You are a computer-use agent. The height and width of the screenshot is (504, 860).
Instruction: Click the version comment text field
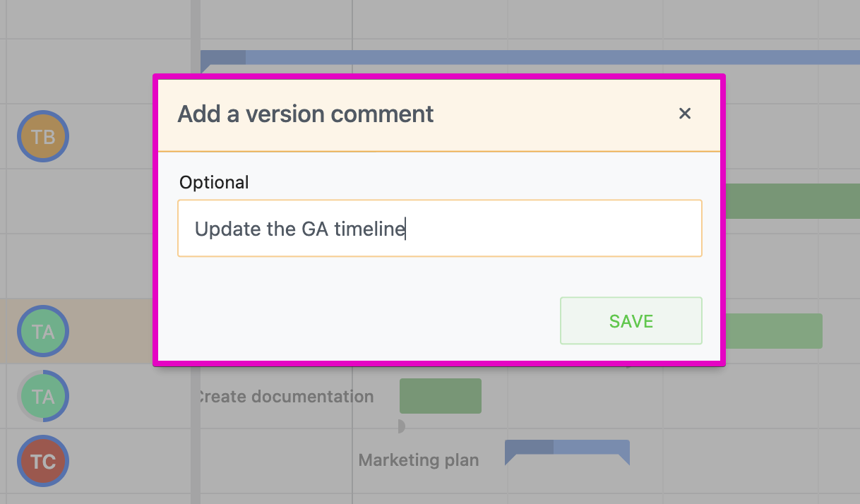coord(439,229)
